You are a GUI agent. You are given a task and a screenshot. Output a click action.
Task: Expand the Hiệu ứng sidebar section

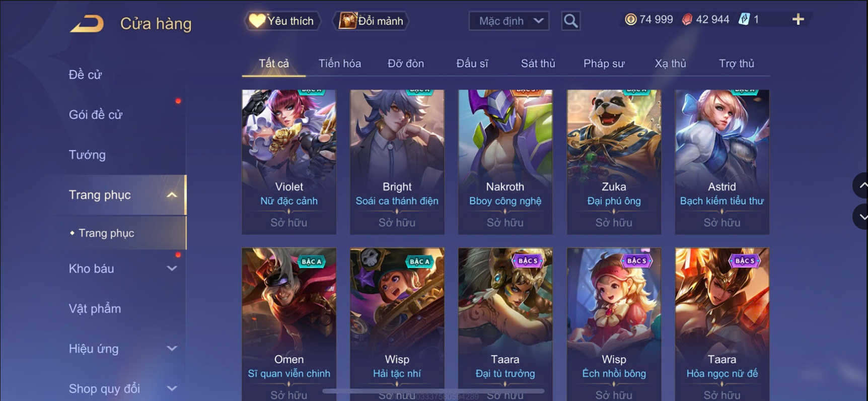[172, 349]
